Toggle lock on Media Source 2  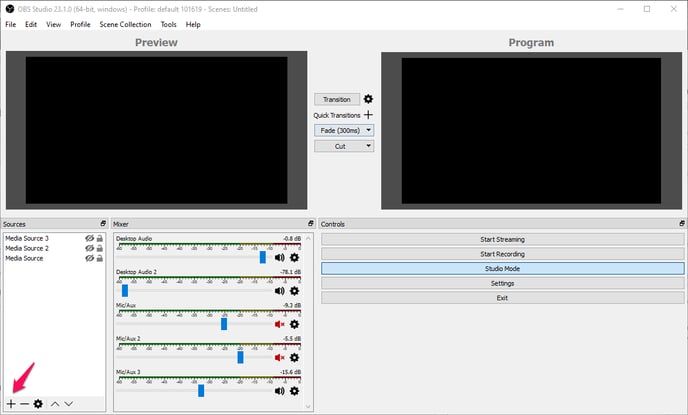tap(99, 249)
